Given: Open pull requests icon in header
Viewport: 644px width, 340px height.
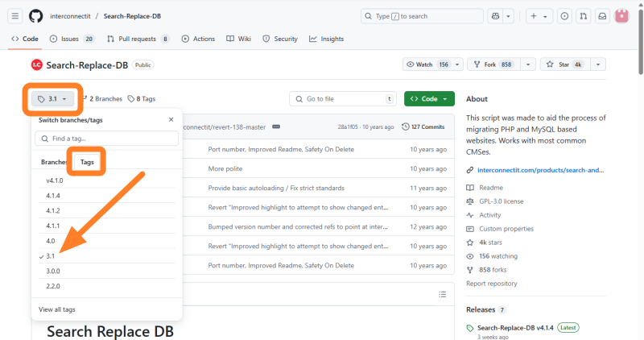Looking at the screenshot, I should [583, 16].
